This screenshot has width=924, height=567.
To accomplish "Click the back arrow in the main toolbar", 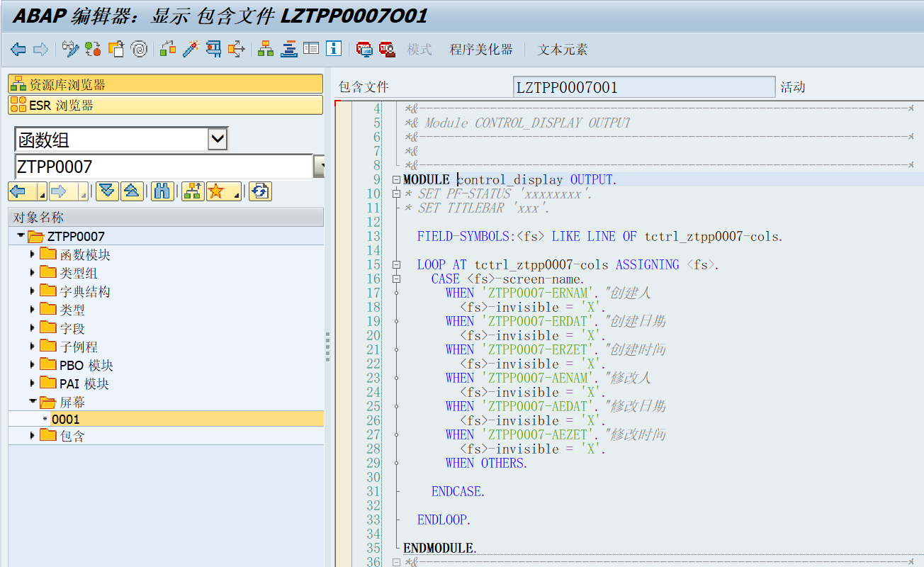I will 18,49.
